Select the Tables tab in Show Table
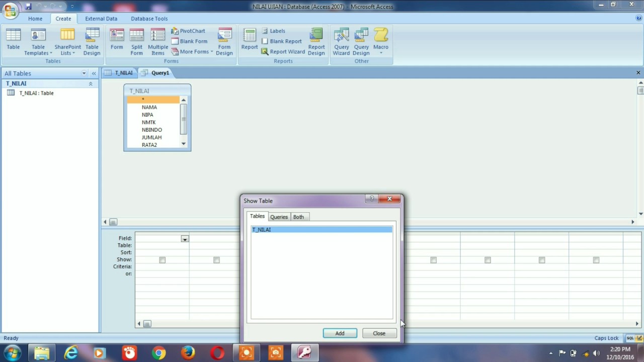Screen dimensions: 644x362 (257, 216)
